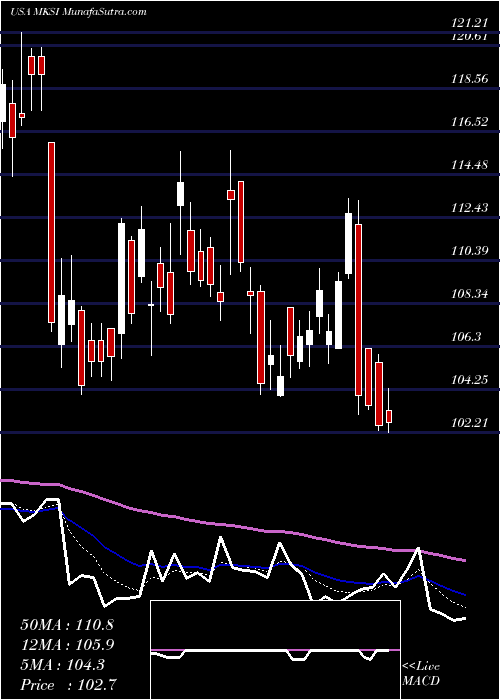This screenshot has height=700, width=500.
Task: Click the 12MA : 105.9 readout
Action: click(67, 645)
